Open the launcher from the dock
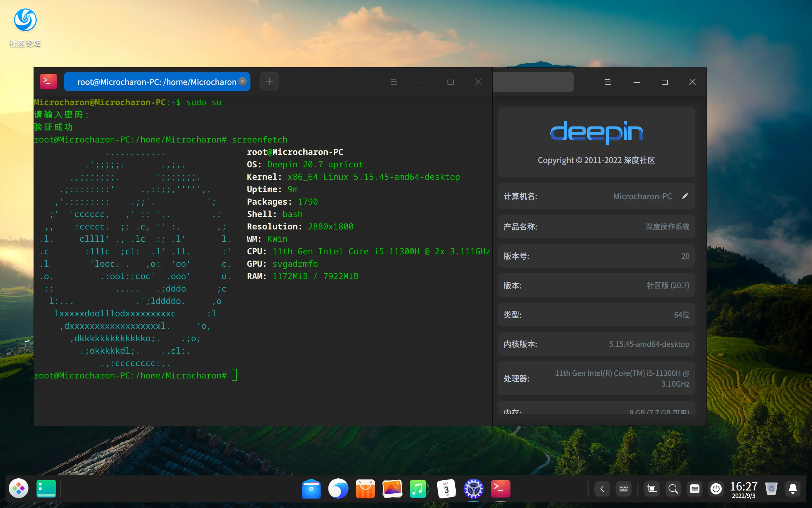This screenshot has height=508, width=812. (18, 489)
